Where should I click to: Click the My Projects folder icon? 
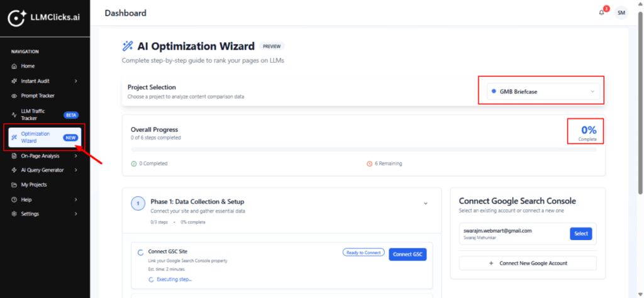[14, 184]
